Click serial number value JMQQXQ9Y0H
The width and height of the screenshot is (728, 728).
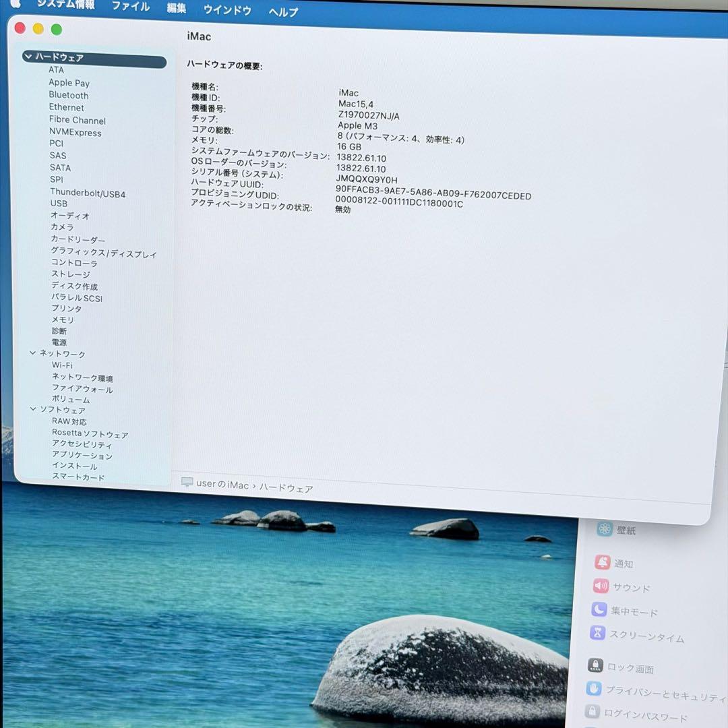366,179
